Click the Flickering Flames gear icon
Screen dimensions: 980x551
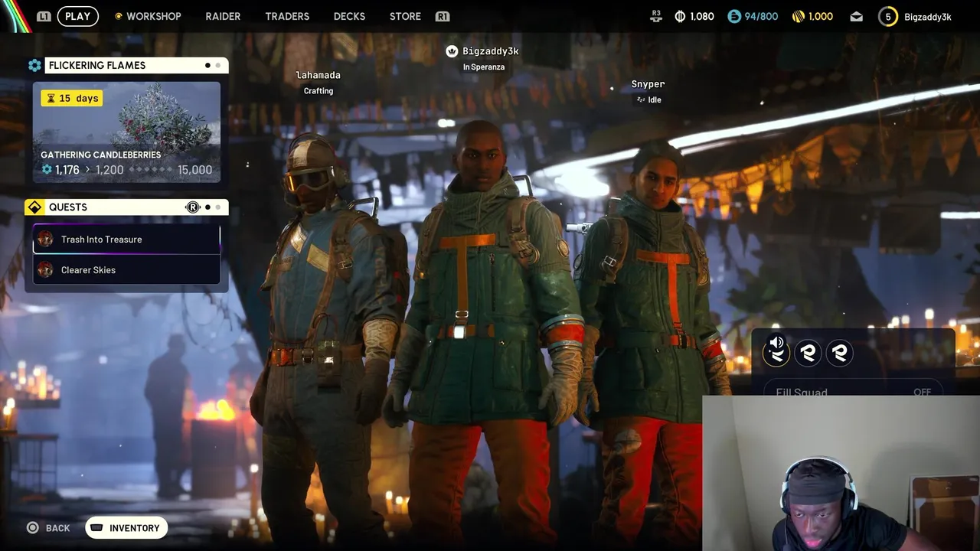(x=34, y=66)
